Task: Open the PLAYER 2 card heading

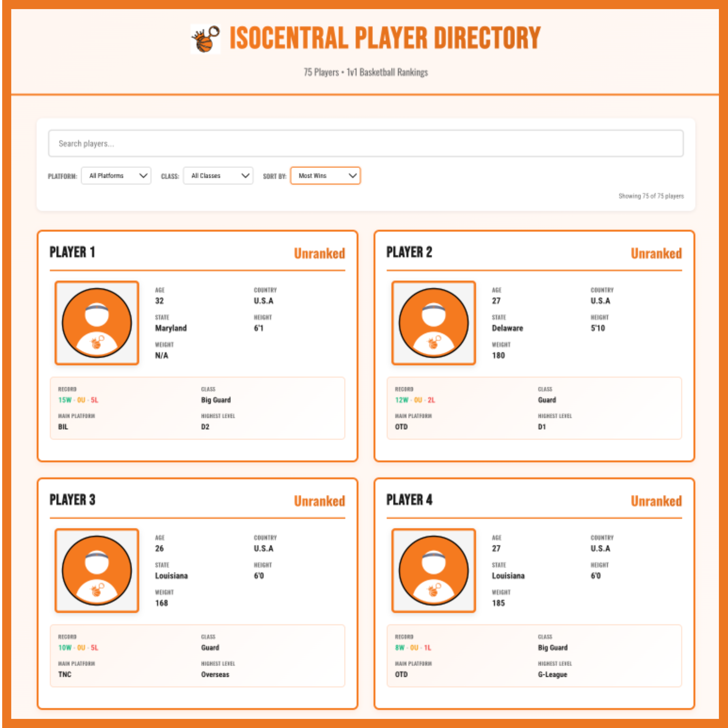Action: click(x=409, y=252)
